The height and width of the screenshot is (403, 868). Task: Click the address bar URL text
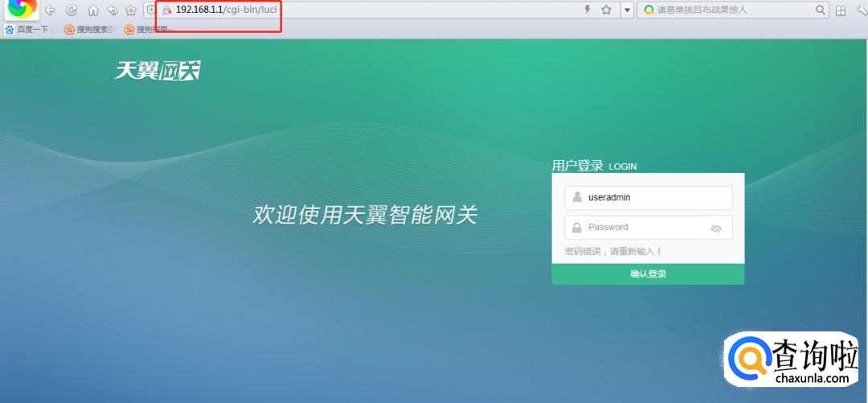coord(226,10)
